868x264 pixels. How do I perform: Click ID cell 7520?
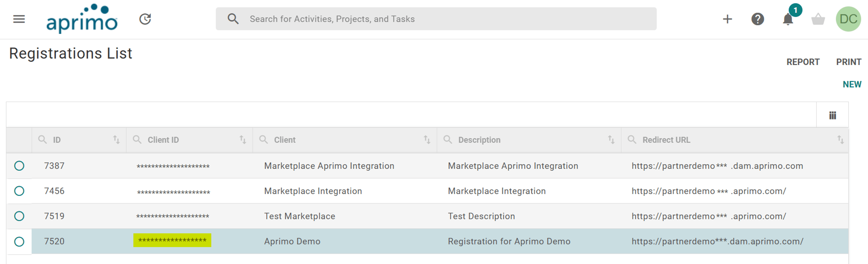tap(54, 241)
